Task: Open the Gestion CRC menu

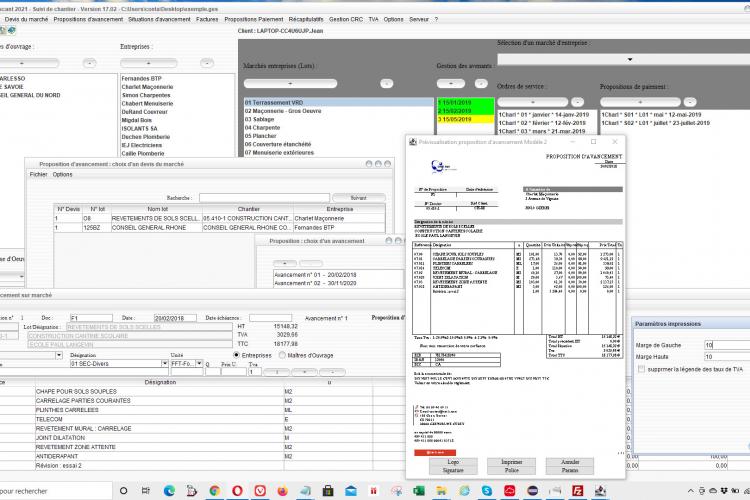Action: pos(346,19)
